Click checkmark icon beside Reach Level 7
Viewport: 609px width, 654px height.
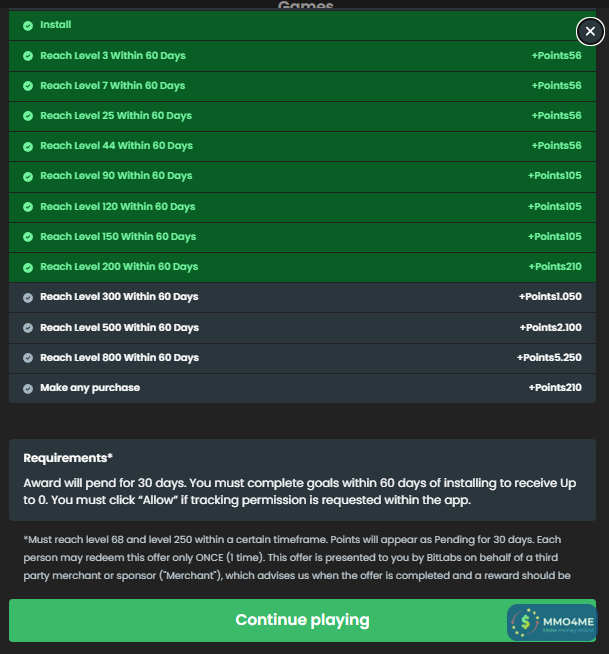[28, 86]
